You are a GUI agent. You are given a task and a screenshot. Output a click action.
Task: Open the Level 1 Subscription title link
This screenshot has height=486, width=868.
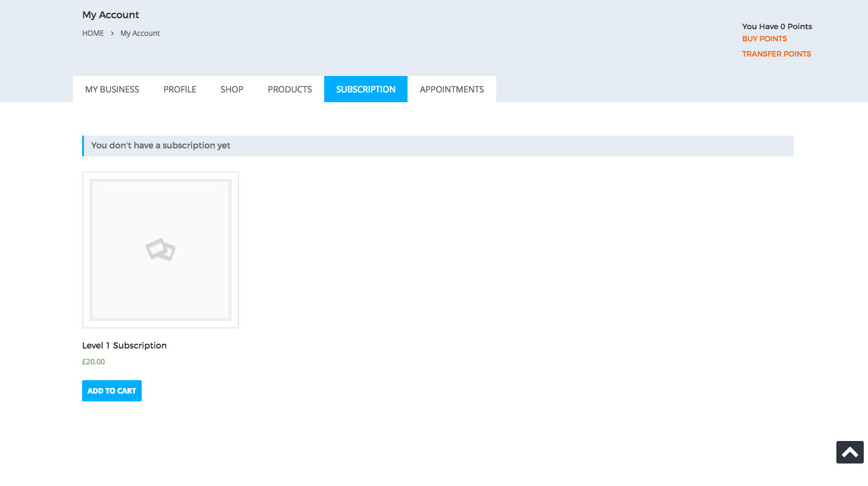[124, 345]
